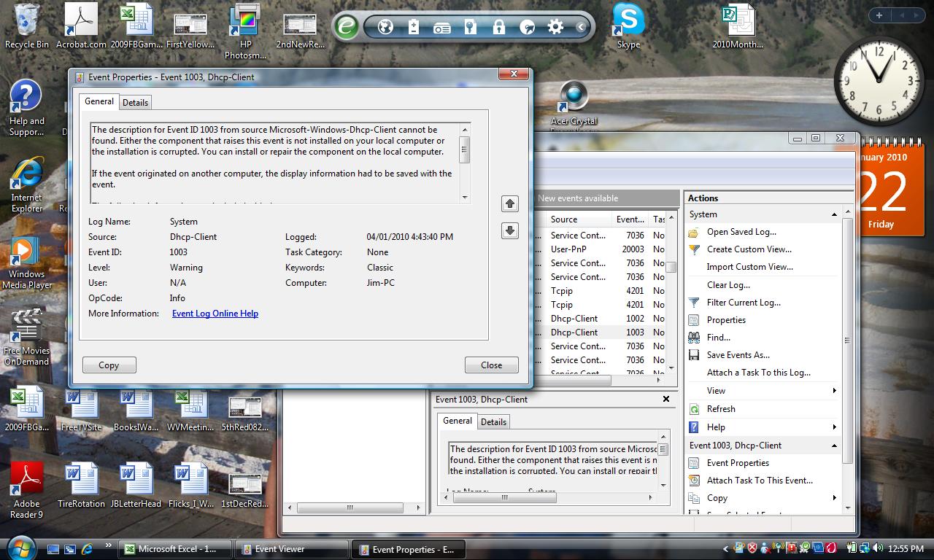This screenshot has width=934, height=560.
Task: Close the Event 1003 preview pane with X
Action: point(665,399)
